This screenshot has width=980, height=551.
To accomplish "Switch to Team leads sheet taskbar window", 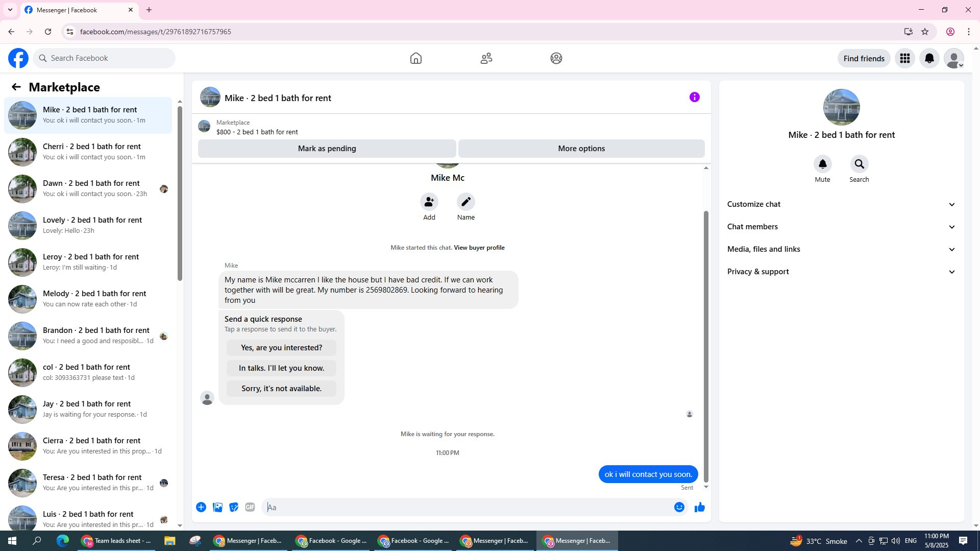I will [117, 541].
